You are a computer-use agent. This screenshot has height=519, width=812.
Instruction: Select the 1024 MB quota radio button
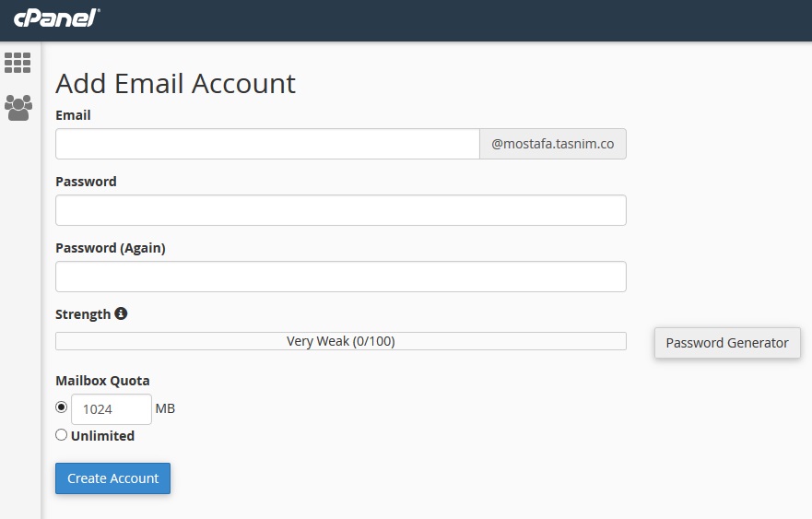click(62, 407)
